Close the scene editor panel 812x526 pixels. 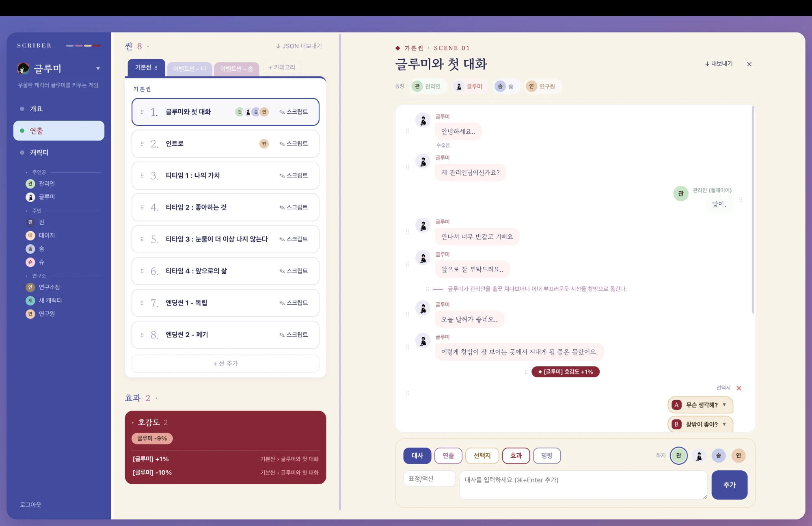click(749, 64)
